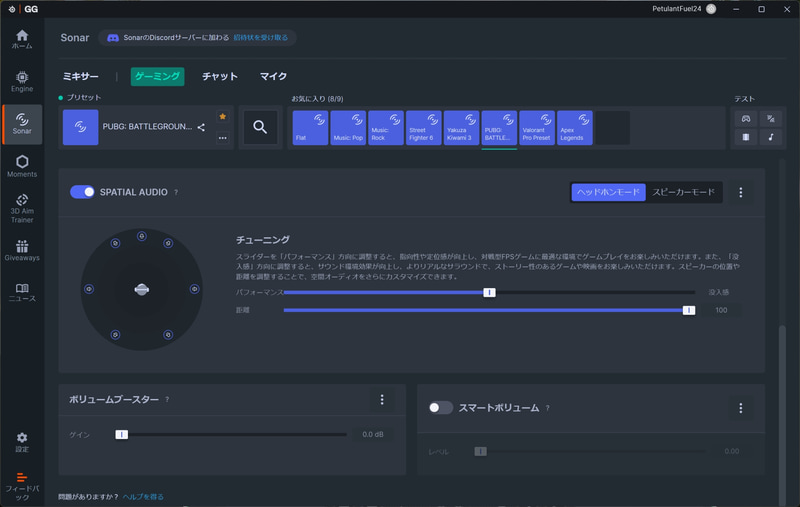800x507 pixels.
Task: Click the Performance/Immersion slider handle
Action: pyautogui.click(x=489, y=292)
